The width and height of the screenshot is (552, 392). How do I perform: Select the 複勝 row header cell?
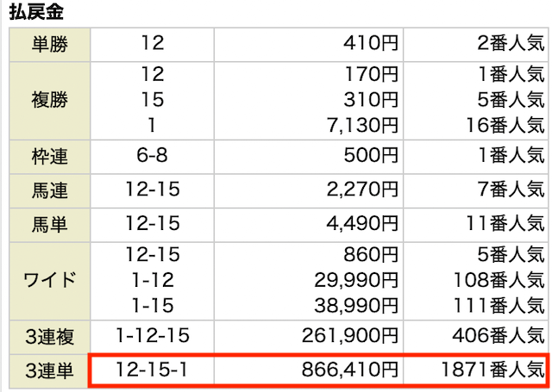pyautogui.click(x=50, y=101)
